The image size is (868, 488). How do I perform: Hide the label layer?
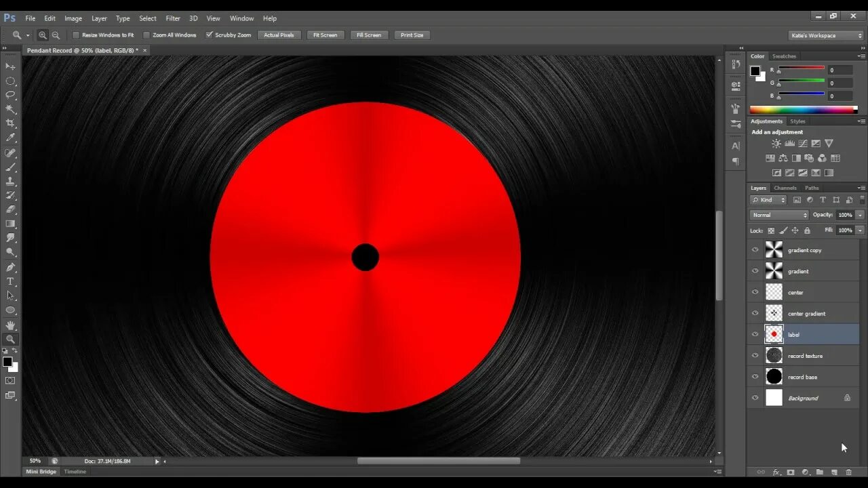point(755,334)
